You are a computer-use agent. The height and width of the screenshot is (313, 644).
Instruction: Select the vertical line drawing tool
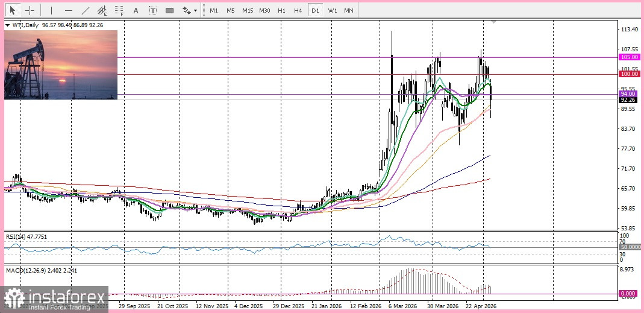[51, 10]
